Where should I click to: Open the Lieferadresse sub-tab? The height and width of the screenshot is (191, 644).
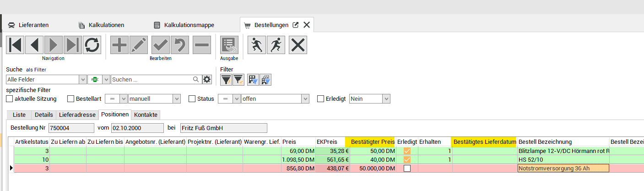(77, 115)
